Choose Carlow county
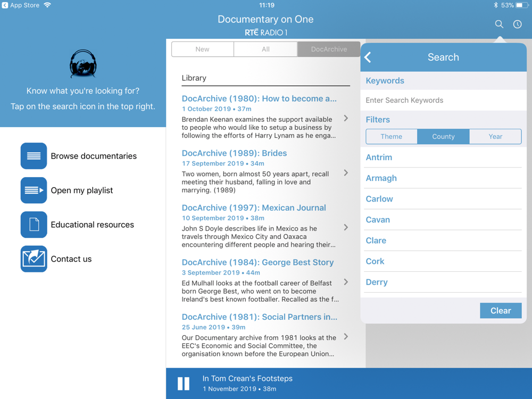The image size is (532, 399). point(444,199)
